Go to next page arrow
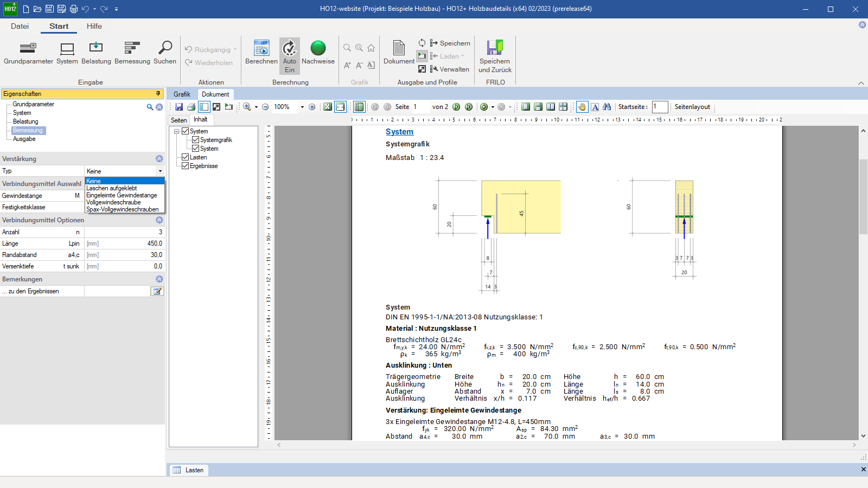The image size is (868, 488). (456, 107)
